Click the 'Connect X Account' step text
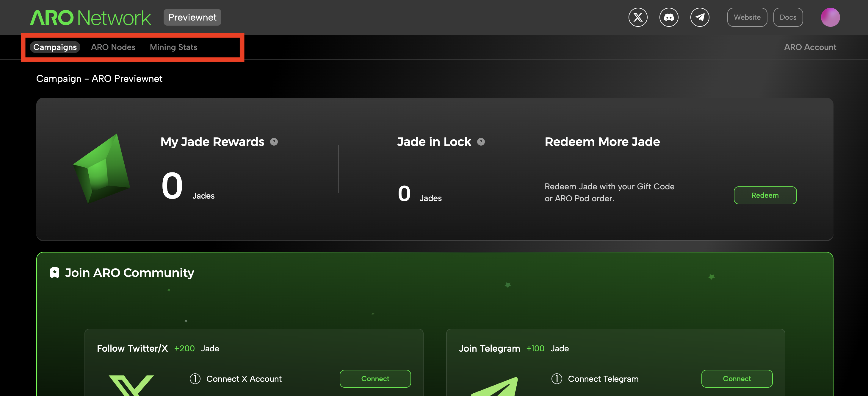 tap(244, 379)
